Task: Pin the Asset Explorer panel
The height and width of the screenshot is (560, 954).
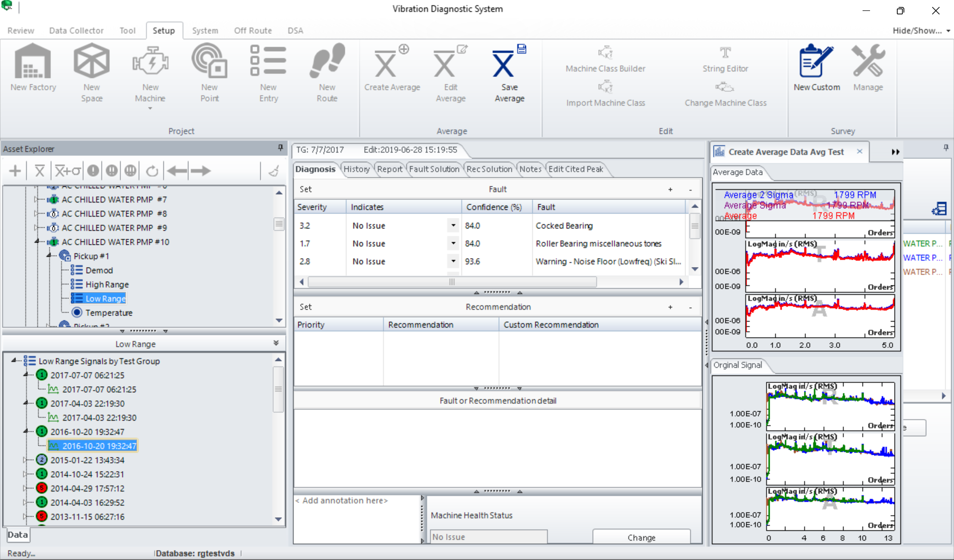Action: tap(281, 148)
